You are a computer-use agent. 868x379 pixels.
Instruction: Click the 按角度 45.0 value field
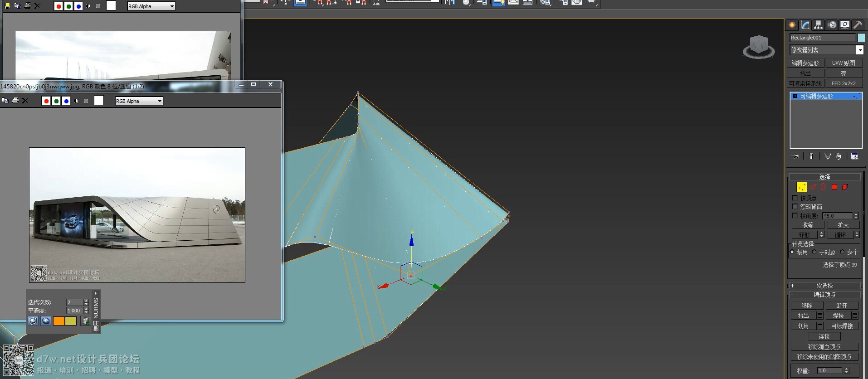click(x=838, y=216)
